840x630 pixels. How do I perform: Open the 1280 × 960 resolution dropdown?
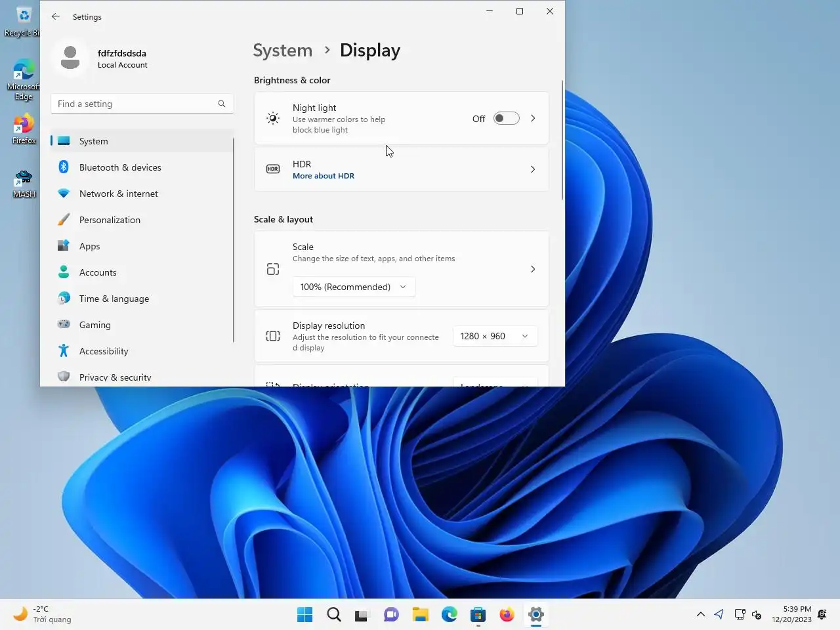495,336
